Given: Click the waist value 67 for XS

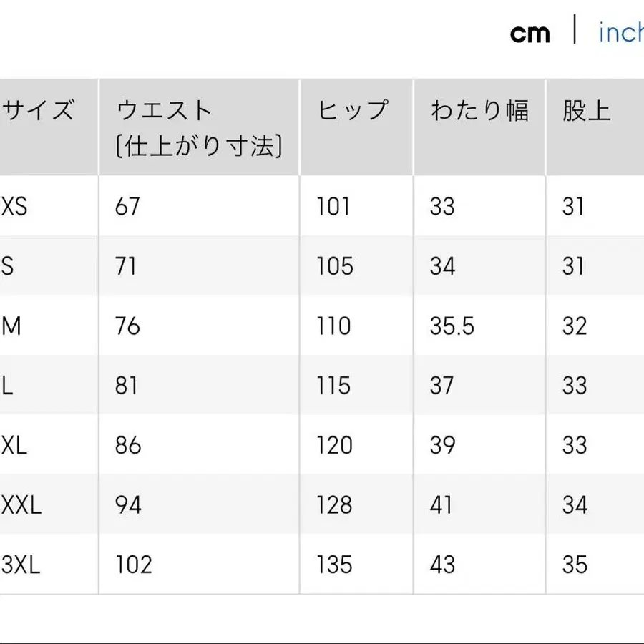Looking at the screenshot, I should (127, 207).
